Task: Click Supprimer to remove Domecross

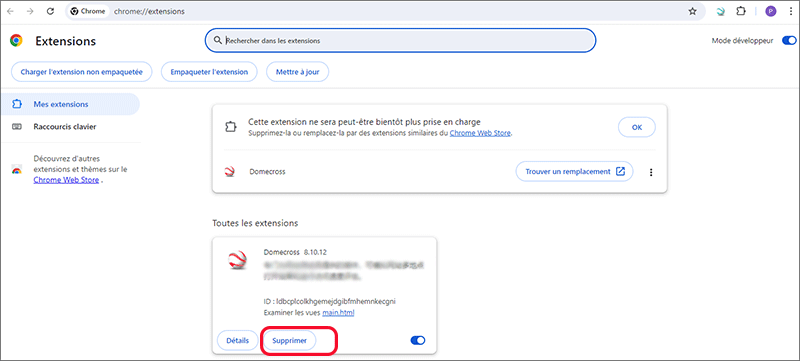Action: pos(289,341)
